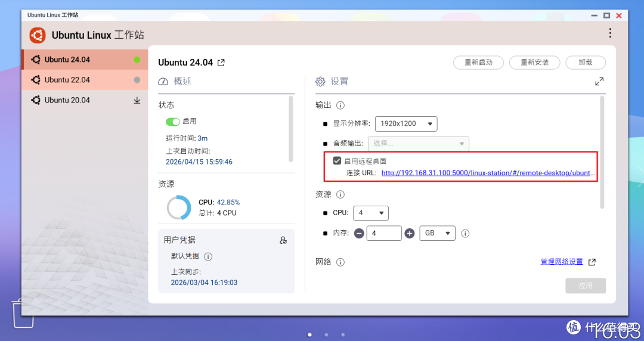This screenshot has height=341, width=644.
Task: Click the 重新启动 button
Action: point(478,63)
